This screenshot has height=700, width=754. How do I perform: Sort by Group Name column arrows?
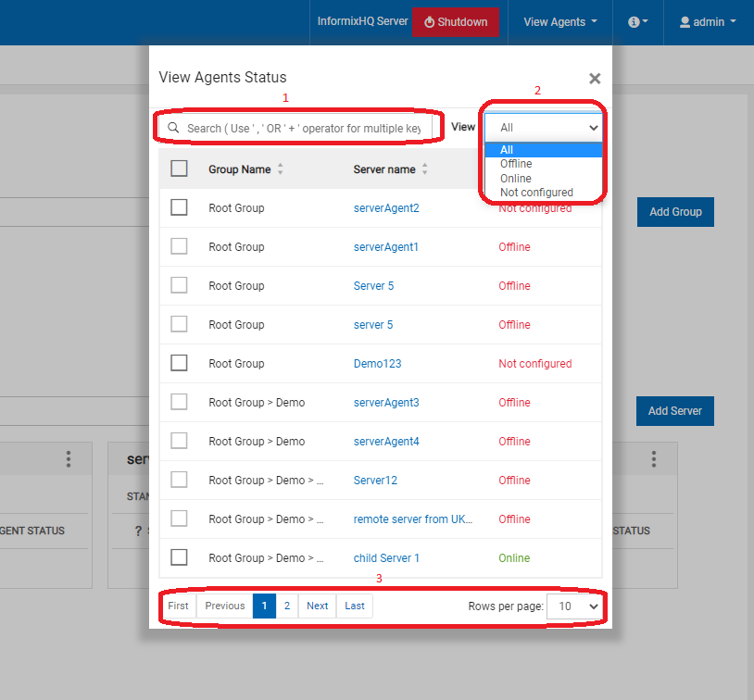[281, 169]
